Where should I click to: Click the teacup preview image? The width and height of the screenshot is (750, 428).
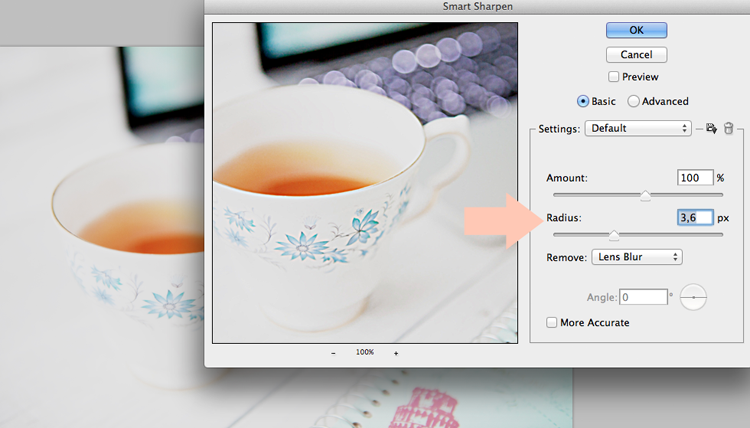365,183
